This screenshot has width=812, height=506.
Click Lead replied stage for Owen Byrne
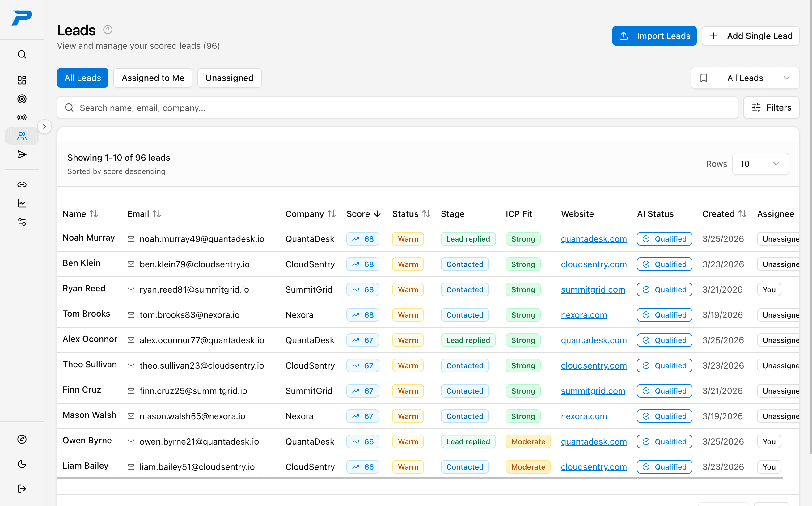click(x=468, y=441)
